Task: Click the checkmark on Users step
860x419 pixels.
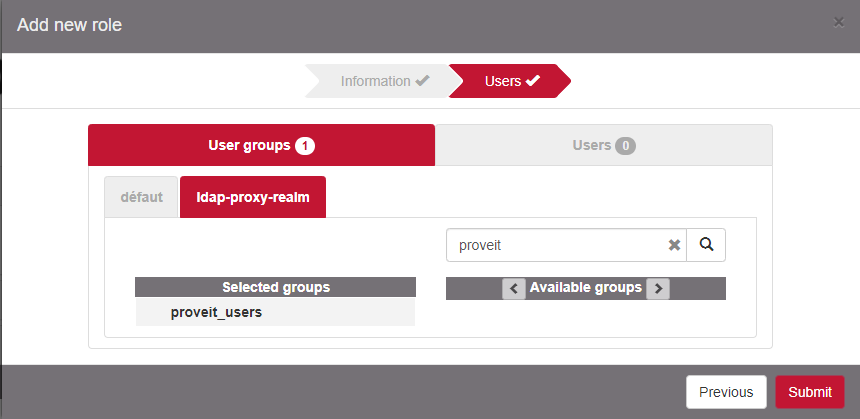Action: click(x=533, y=81)
